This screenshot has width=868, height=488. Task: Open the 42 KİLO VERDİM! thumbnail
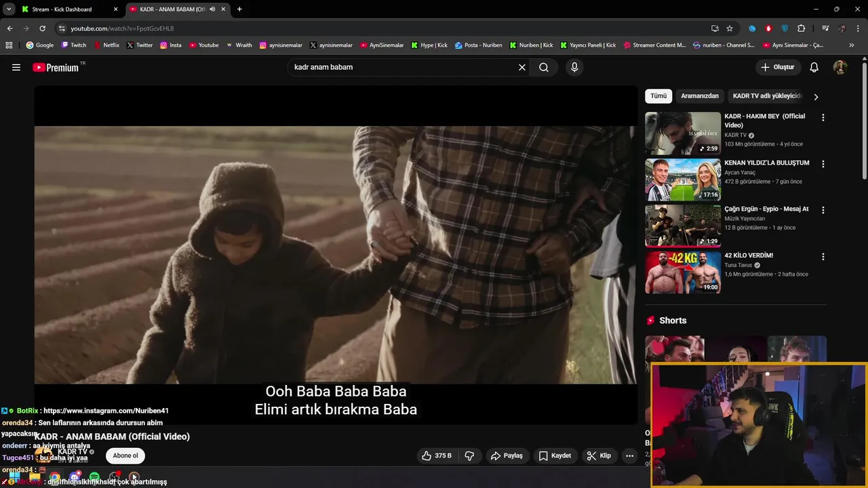(683, 272)
